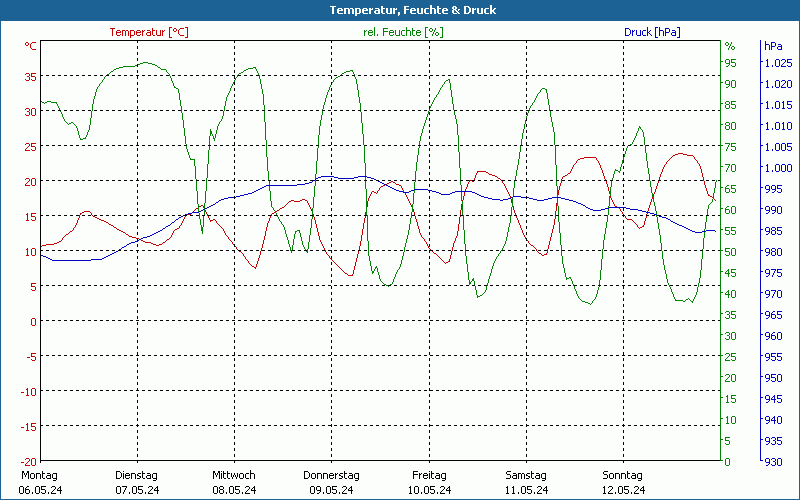Select the red 'Temperatur [°C]' legend label

(149, 32)
